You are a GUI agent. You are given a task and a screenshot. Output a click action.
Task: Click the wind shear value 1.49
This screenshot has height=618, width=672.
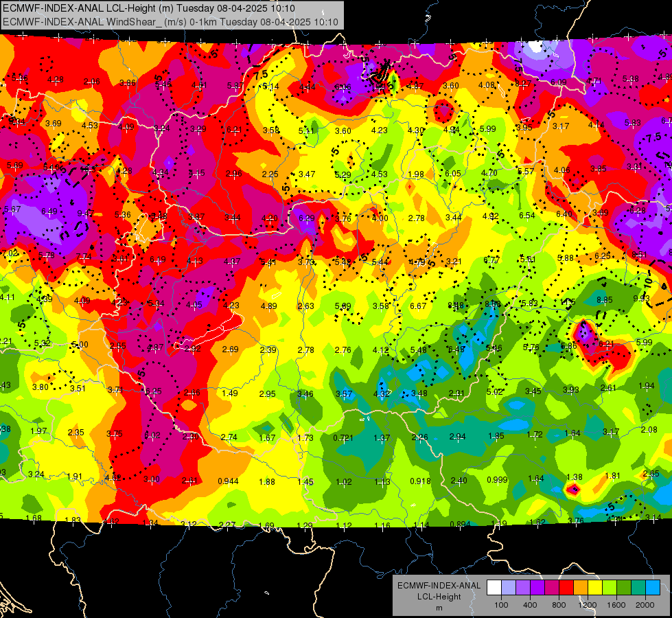(230, 393)
